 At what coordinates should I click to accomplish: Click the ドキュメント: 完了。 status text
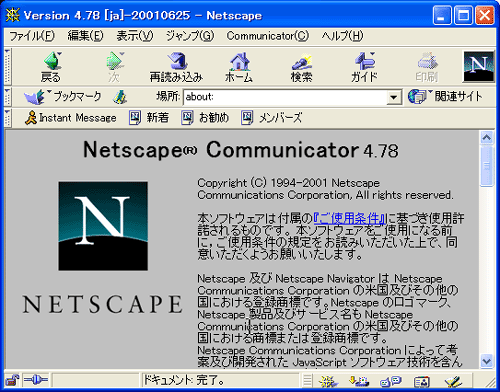[x=184, y=380]
